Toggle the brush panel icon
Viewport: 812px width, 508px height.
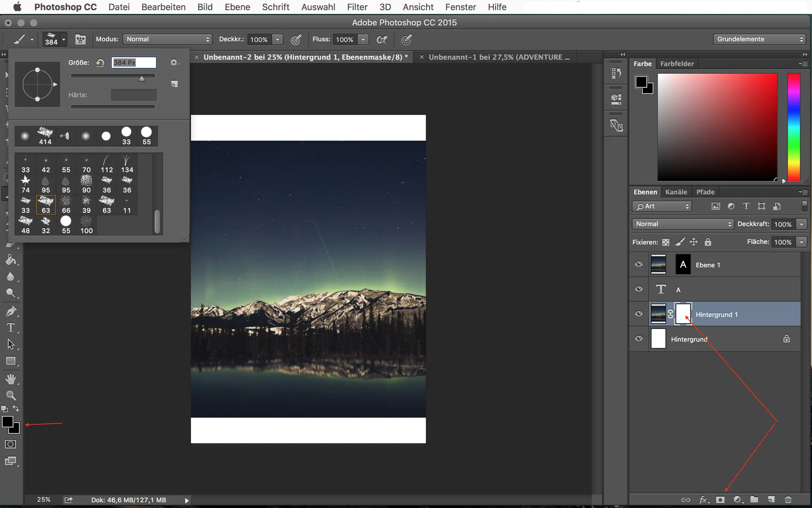pos(80,39)
